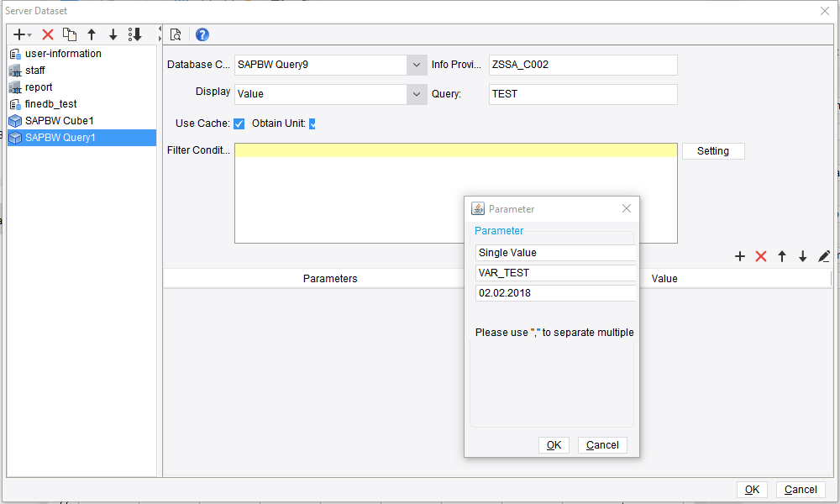Copy dataset using duplicate icon

[x=71, y=34]
